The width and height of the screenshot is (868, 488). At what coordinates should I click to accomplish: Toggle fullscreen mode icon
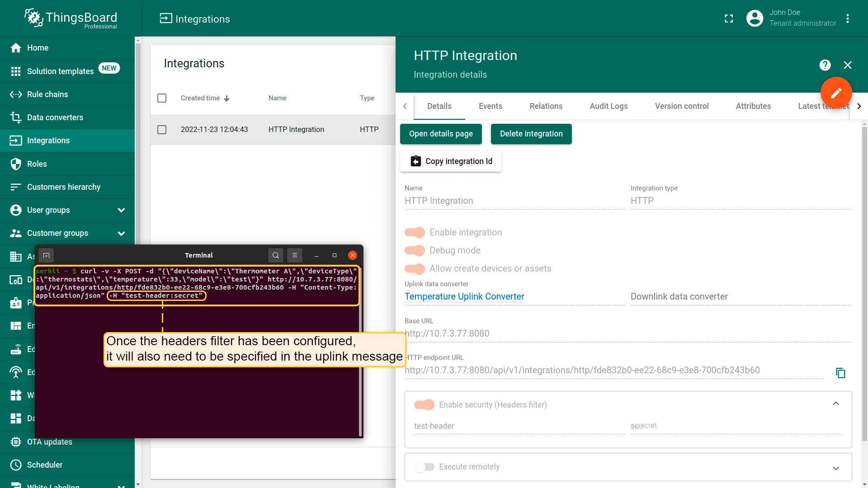click(x=729, y=19)
